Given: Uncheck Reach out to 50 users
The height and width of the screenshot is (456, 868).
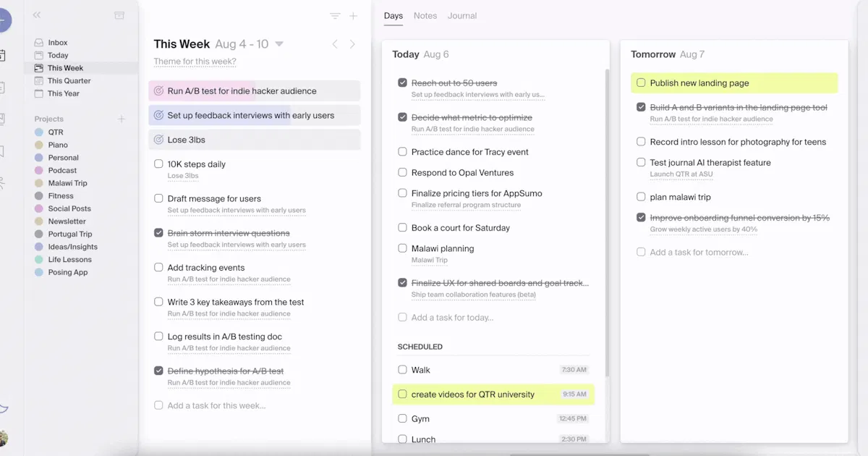Looking at the screenshot, I should click(402, 83).
